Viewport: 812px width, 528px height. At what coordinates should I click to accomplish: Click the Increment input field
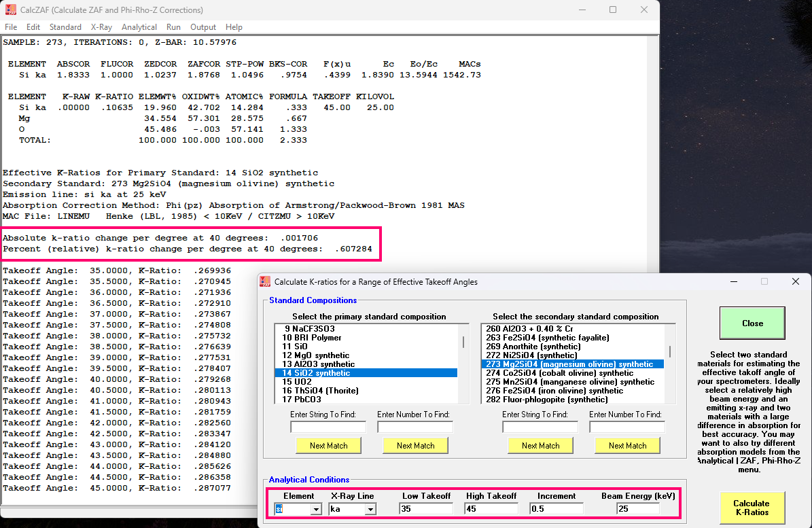tap(556, 509)
